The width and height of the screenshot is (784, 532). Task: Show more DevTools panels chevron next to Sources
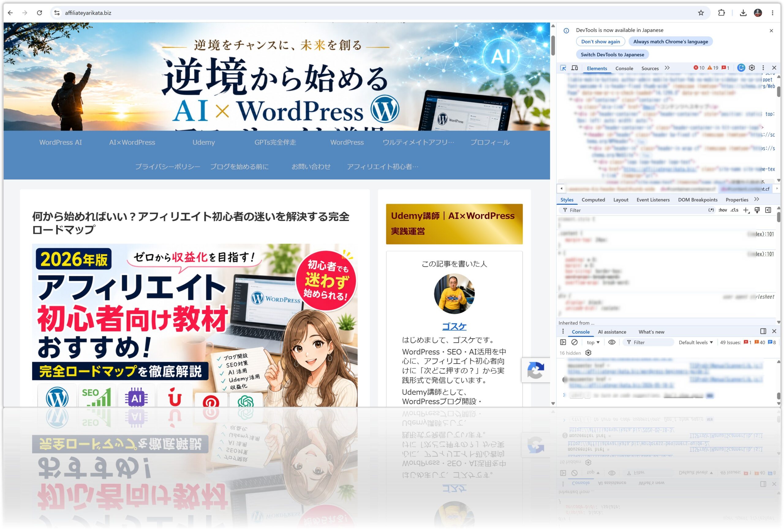pyautogui.click(x=667, y=68)
